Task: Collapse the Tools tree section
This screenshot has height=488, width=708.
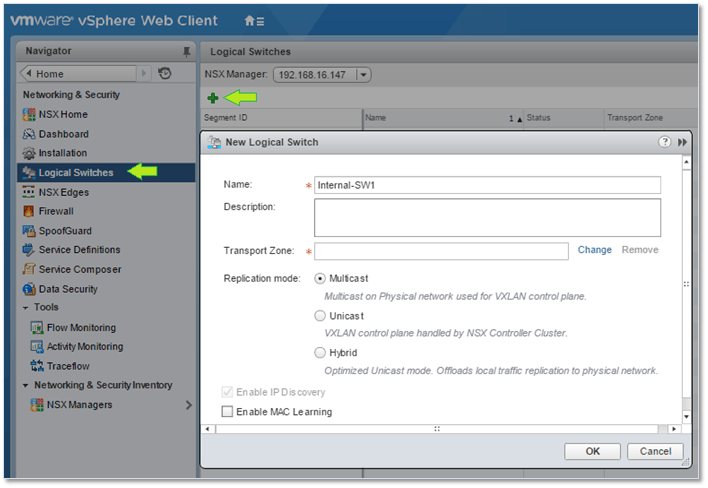Action: pyautogui.click(x=26, y=308)
